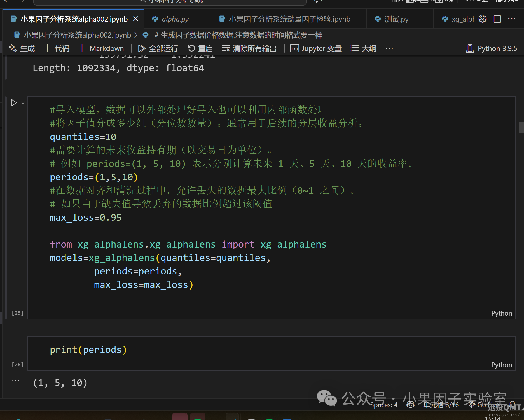This screenshot has height=420, width=524.
Task: Click 单元格 8/16 cell indicator in status bar
Action: [x=441, y=405]
